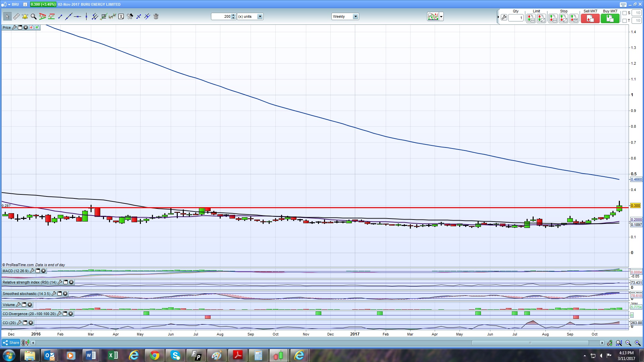The height and width of the screenshot is (362, 644).
Task: Select the arrow cursor tool
Action: pos(7,16)
